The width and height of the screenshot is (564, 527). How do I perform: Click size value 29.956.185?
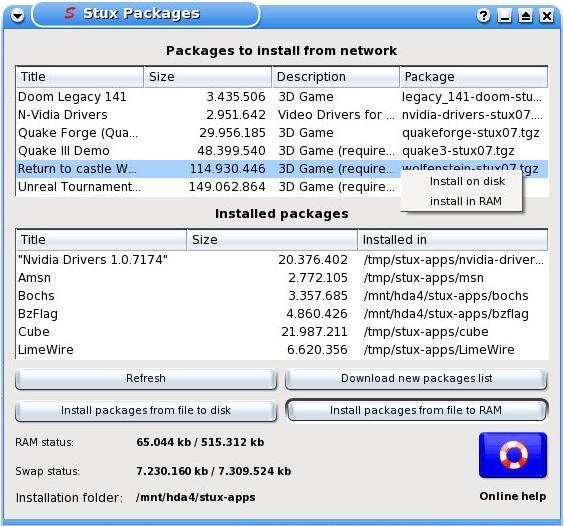(x=232, y=133)
